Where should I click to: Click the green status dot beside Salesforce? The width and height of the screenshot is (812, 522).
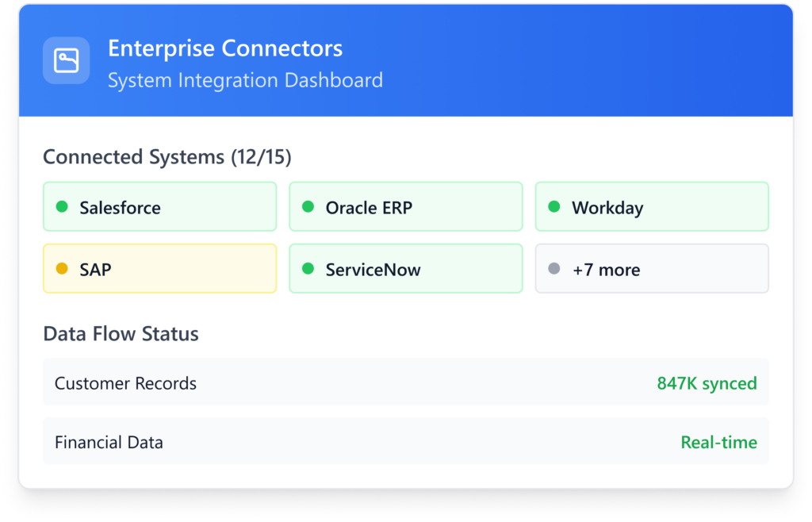[62, 206]
